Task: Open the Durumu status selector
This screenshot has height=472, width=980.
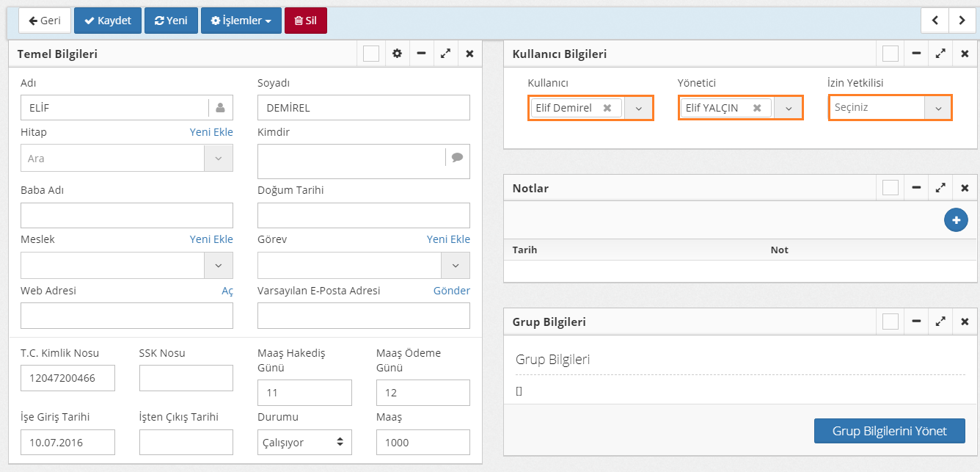Action: tap(304, 443)
